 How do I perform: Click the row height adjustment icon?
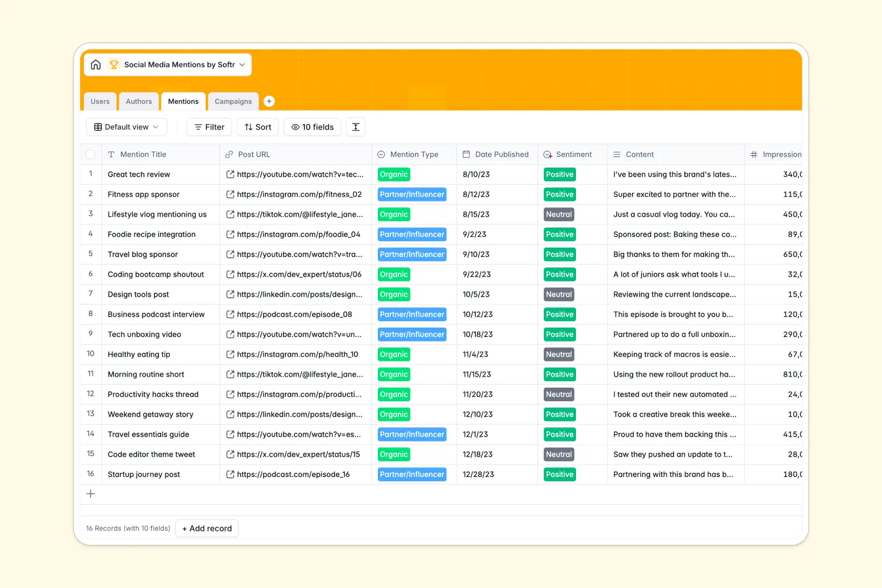pos(356,127)
